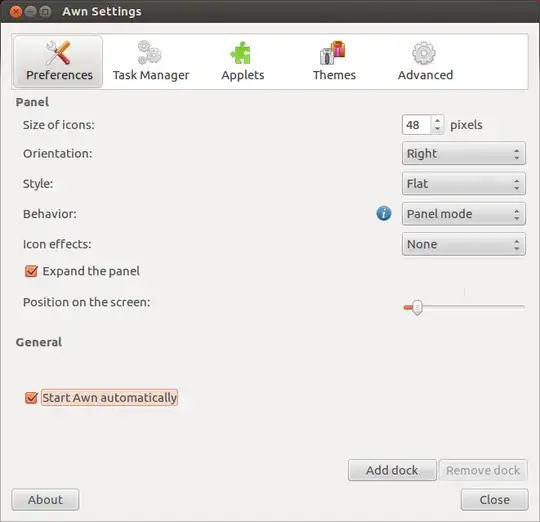Click the screen position slider handle
This screenshot has width=540, height=522.
coord(417,307)
